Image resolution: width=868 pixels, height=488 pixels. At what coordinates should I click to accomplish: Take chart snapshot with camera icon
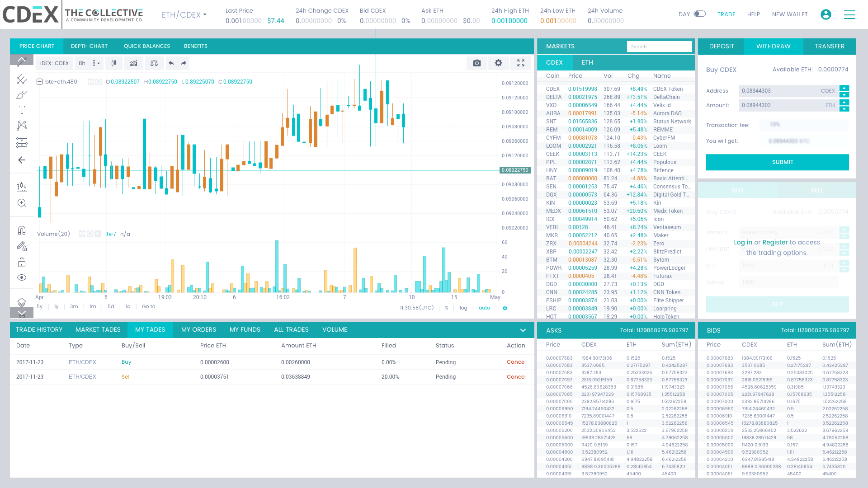point(476,63)
